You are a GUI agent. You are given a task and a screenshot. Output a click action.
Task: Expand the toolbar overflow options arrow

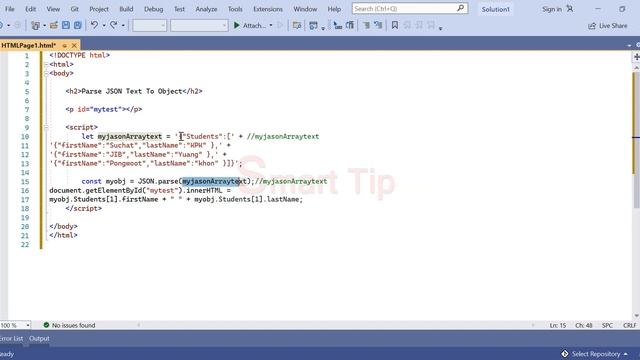pos(440,29)
